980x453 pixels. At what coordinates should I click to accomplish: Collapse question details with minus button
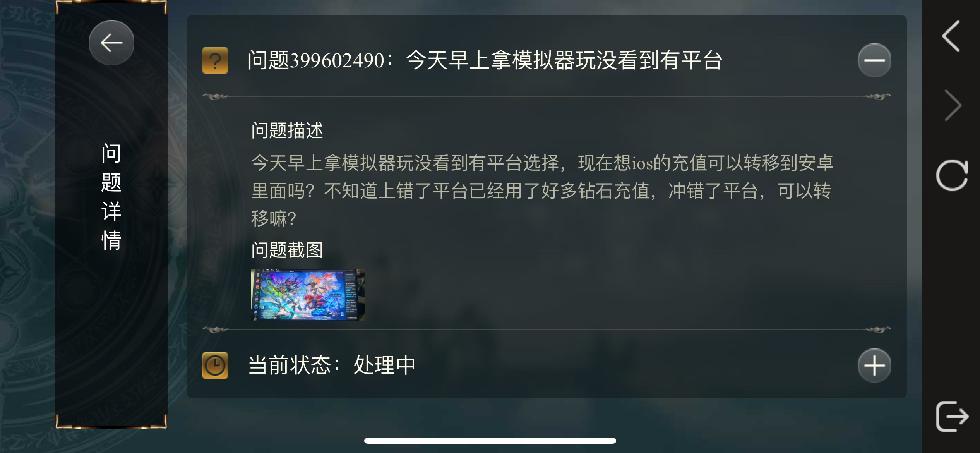(x=874, y=60)
